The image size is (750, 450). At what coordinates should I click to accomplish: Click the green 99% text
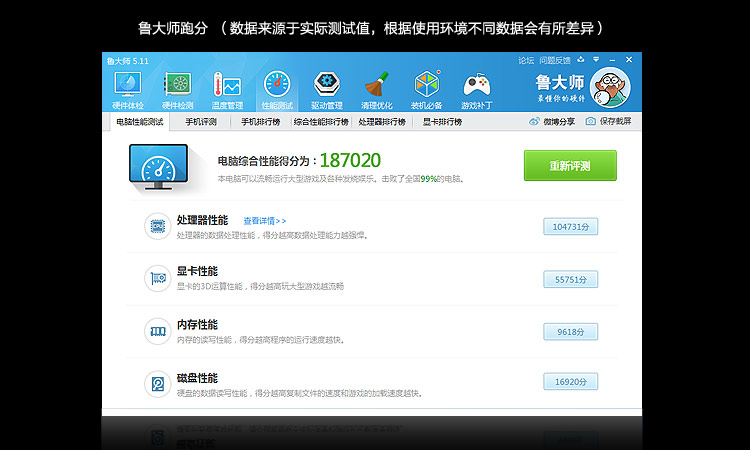tap(429, 179)
